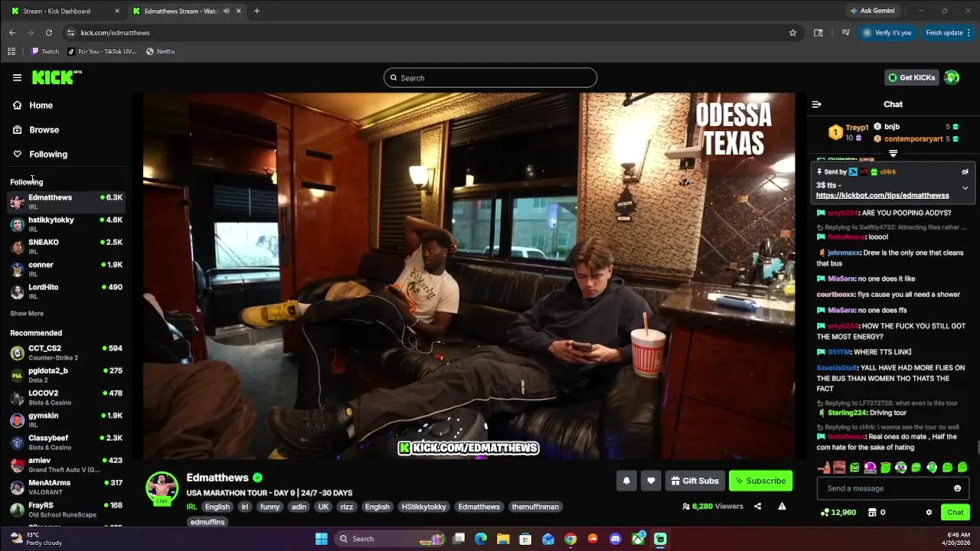Open the kickbot tips link
The width and height of the screenshot is (980, 551).
[882, 195]
